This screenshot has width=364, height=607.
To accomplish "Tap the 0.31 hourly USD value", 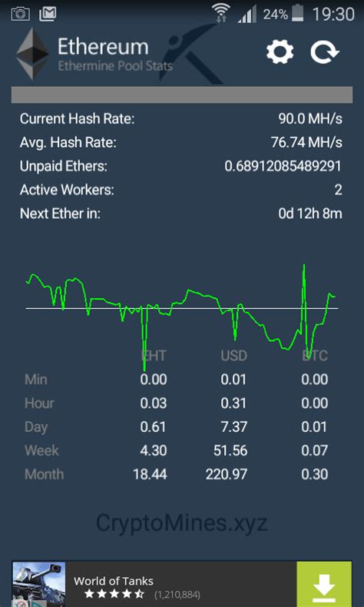I will [x=233, y=403].
